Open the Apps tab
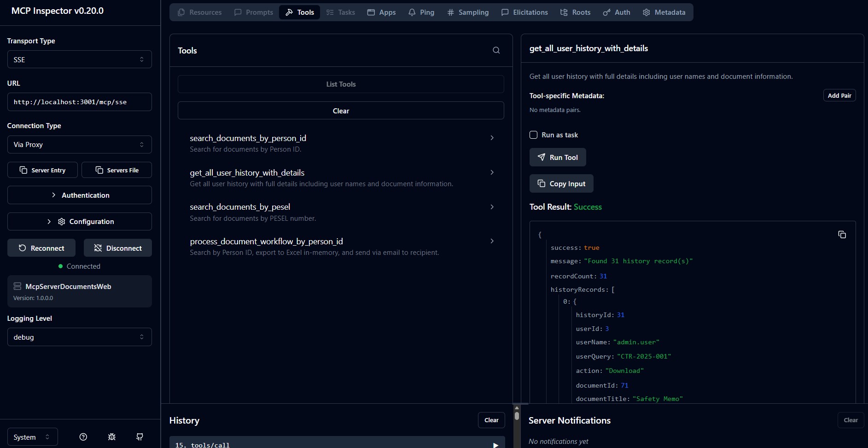Viewport: 868px width, 448px height. 382,12
